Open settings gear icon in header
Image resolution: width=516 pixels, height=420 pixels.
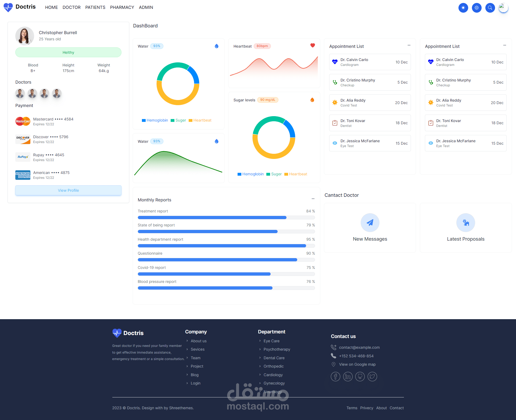[x=476, y=8]
